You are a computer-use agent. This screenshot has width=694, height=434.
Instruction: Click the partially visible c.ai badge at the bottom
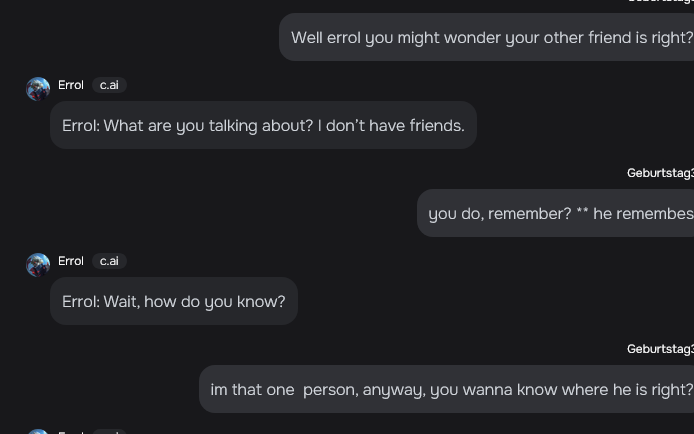pyautogui.click(x=109, y=432)
